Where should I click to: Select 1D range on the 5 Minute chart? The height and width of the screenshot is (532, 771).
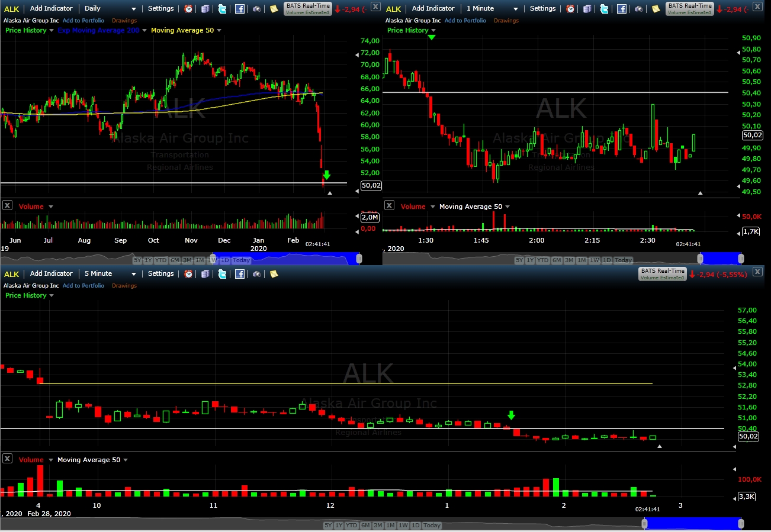click(416, 525)
